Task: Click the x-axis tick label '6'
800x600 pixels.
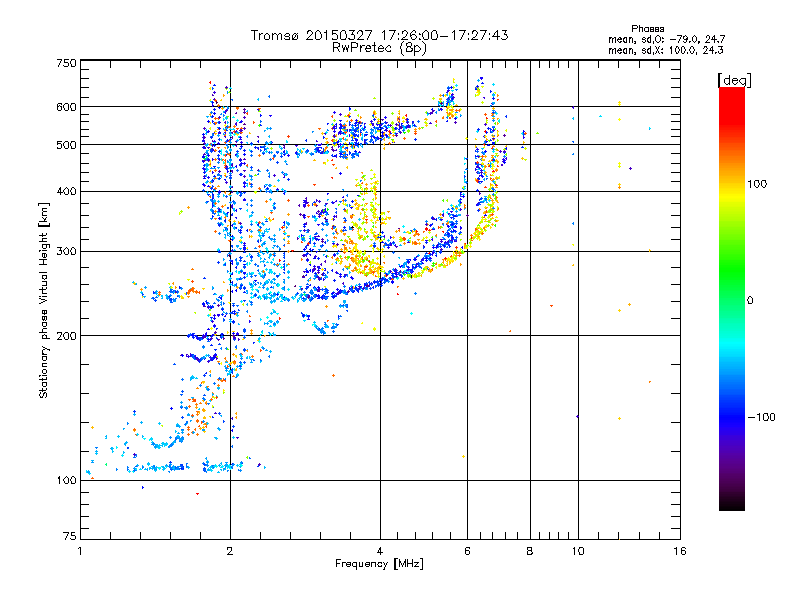Action: pyautogui.click(x=467, y=551)
